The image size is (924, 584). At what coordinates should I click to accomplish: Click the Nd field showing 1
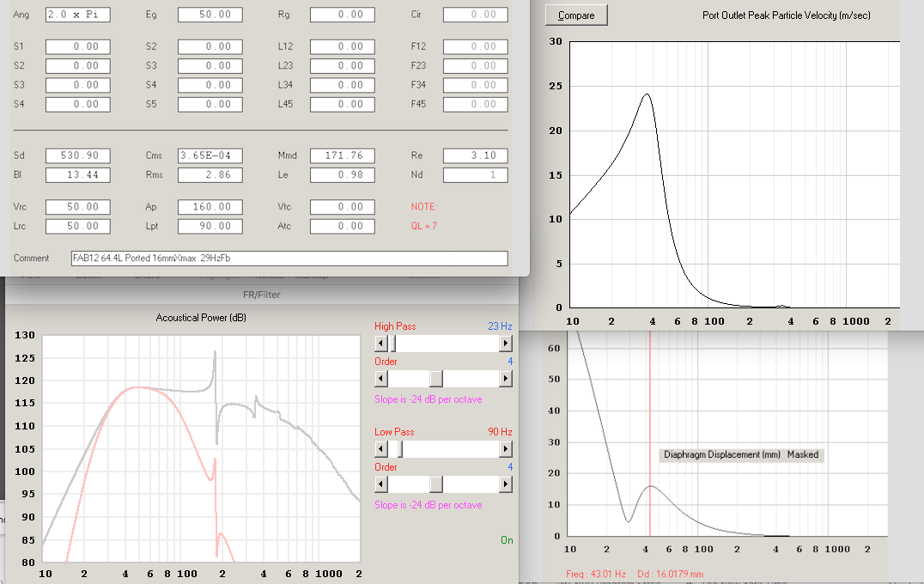point(476,175)
